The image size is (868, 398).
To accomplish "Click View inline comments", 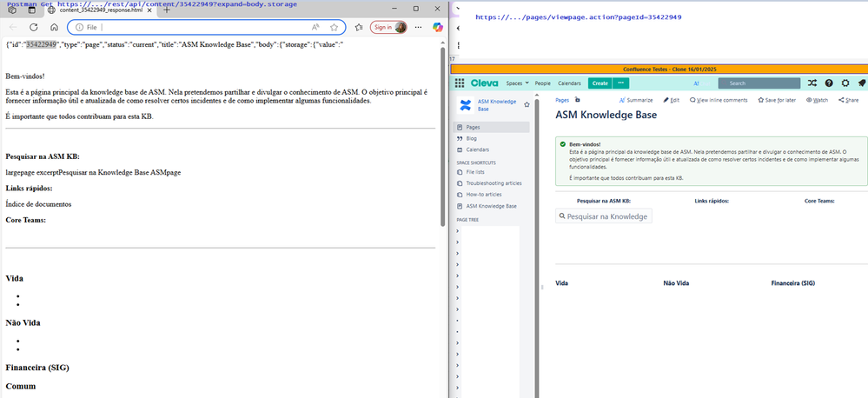I will coord(719,100).
